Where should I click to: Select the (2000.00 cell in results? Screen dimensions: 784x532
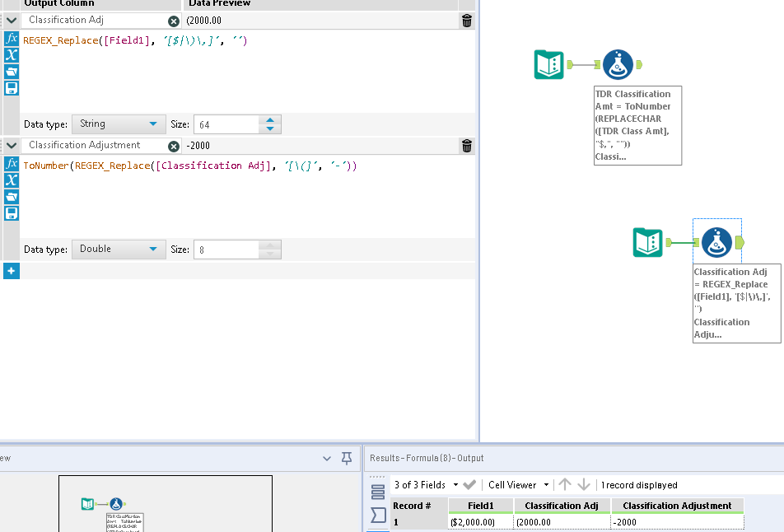(562, 522)
